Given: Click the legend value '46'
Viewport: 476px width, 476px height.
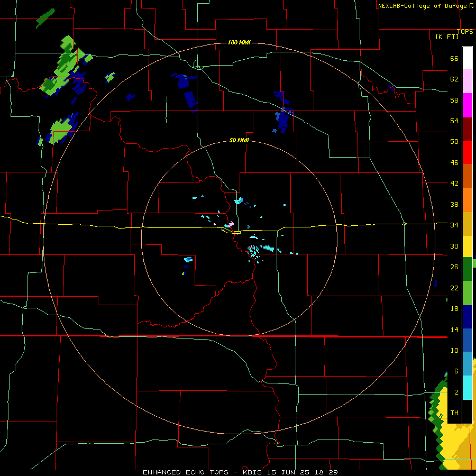Looking at the screenshot, I should pyautogui.click(x=454, y=163).
